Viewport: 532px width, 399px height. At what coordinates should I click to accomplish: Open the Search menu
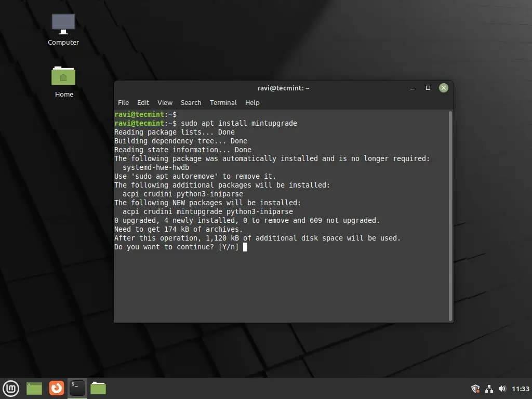191,102
